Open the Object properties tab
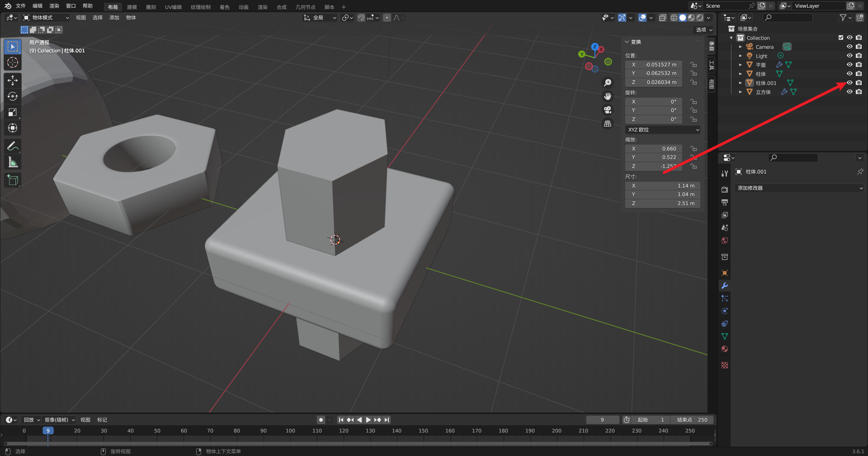This screenshot has height=456, width=868. coord(725,273)
